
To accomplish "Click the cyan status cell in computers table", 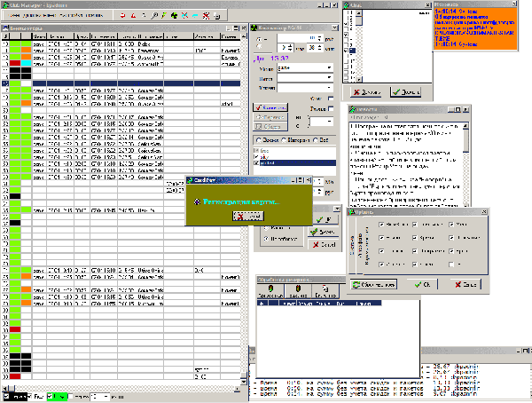I will pyautogui.click(x=26, y=64).
